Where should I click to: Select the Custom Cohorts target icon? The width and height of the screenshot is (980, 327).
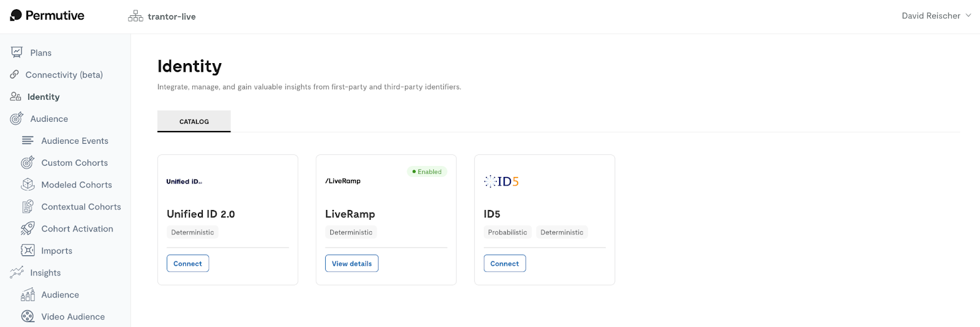[28, 162]
